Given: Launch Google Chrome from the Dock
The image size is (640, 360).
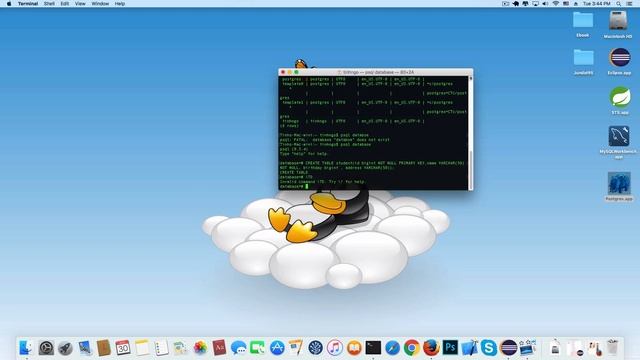Looking at the screenshot, I should [412, 348].
